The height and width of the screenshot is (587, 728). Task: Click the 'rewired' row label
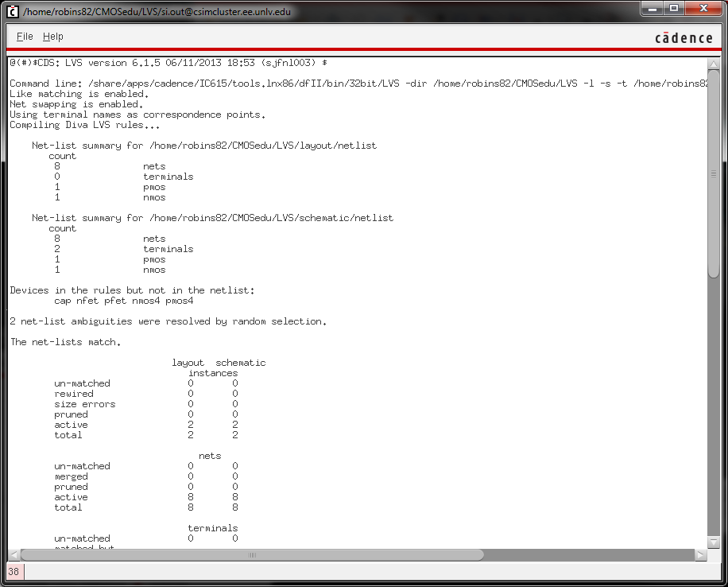point(74,394)
